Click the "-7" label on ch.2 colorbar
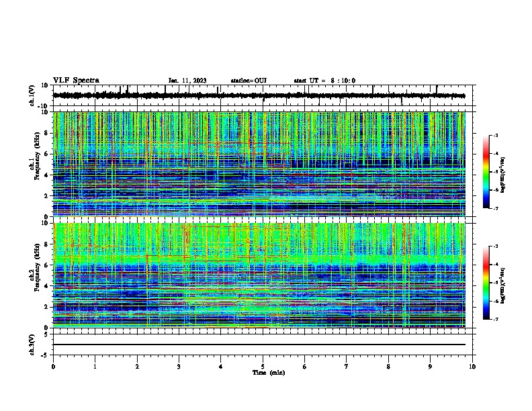This screenshot has width=532, height=411. (495, 320)
